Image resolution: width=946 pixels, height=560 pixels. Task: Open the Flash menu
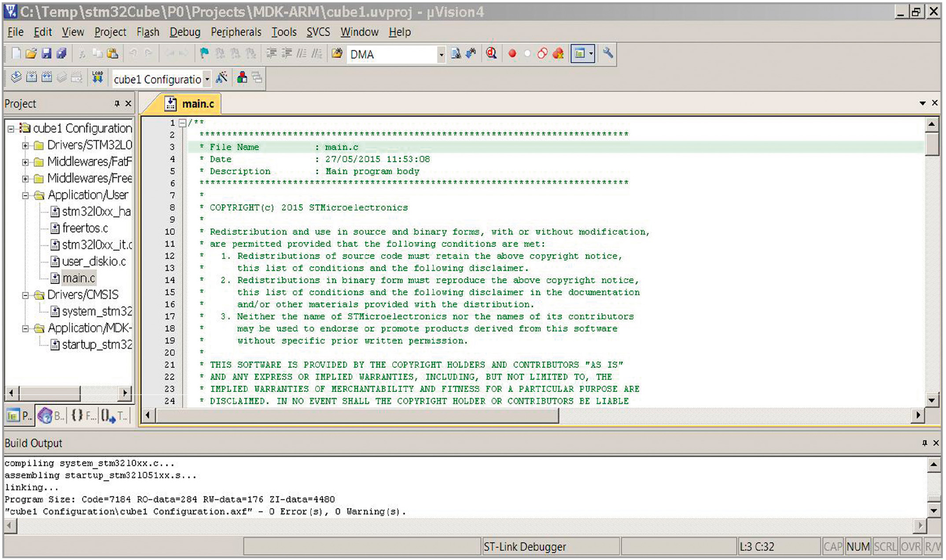[147, 32]
